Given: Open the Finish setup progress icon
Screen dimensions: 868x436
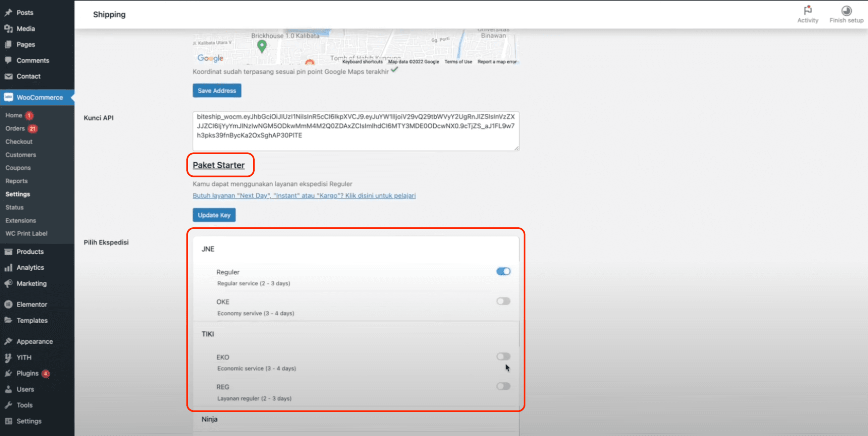Looking at the screenshot, I should coord(846,14).
